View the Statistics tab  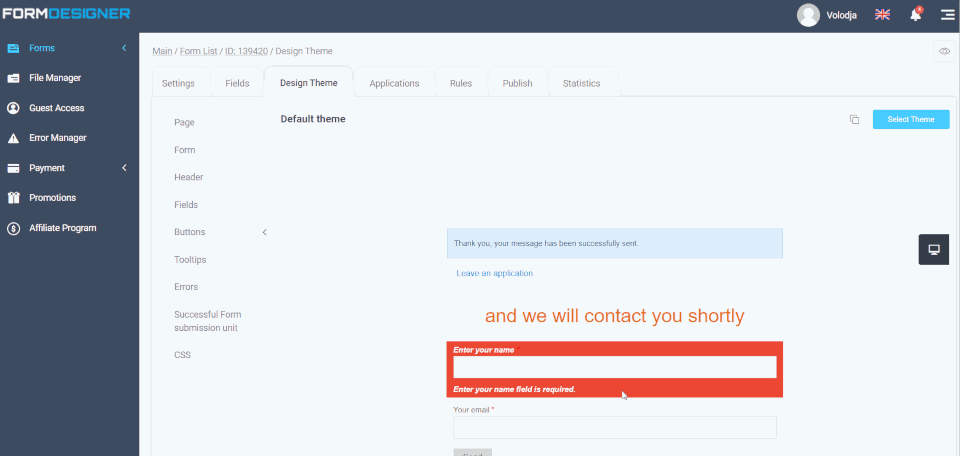pos(582,83)
